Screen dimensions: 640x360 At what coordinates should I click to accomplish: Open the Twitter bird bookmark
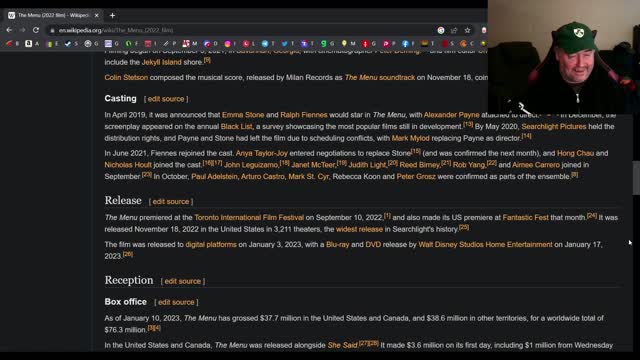(287, 43)
